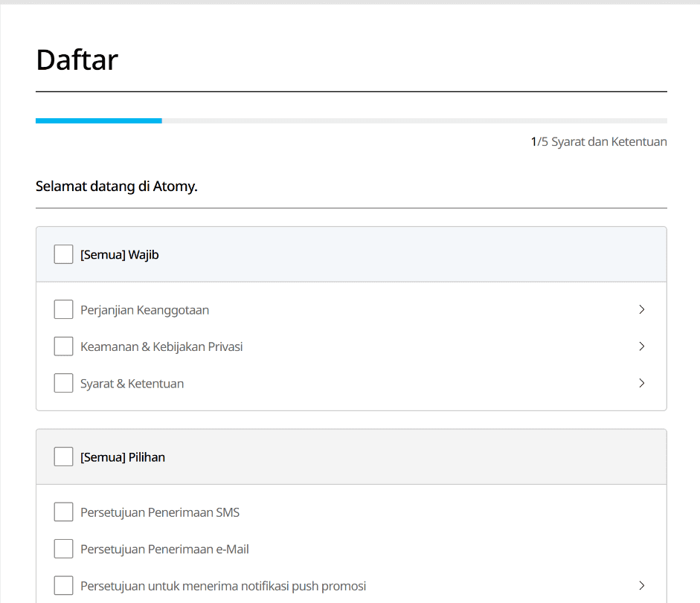
Task: Click the blue registration progress bar
Action: coord(99,121)
